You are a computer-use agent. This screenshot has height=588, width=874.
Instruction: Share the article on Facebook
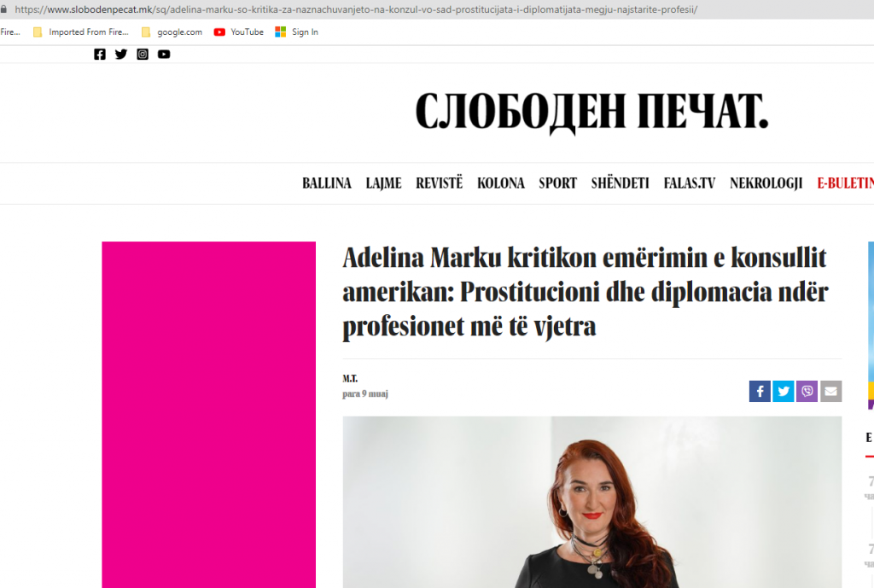(760, 391)
